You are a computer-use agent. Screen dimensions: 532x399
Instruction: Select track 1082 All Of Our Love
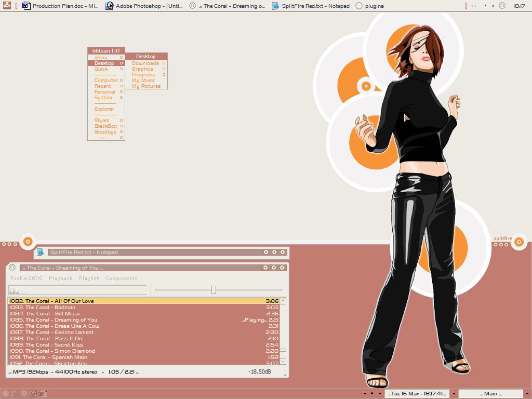(x=144, y=301)
